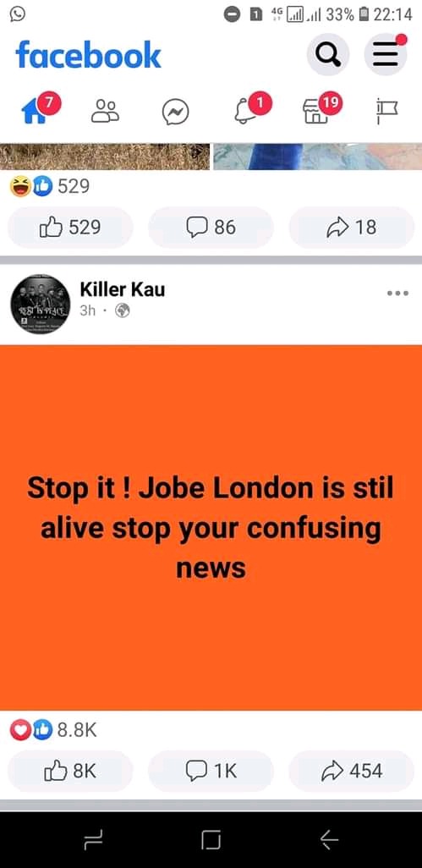Go to Home feed tab icon

[35, 112]
